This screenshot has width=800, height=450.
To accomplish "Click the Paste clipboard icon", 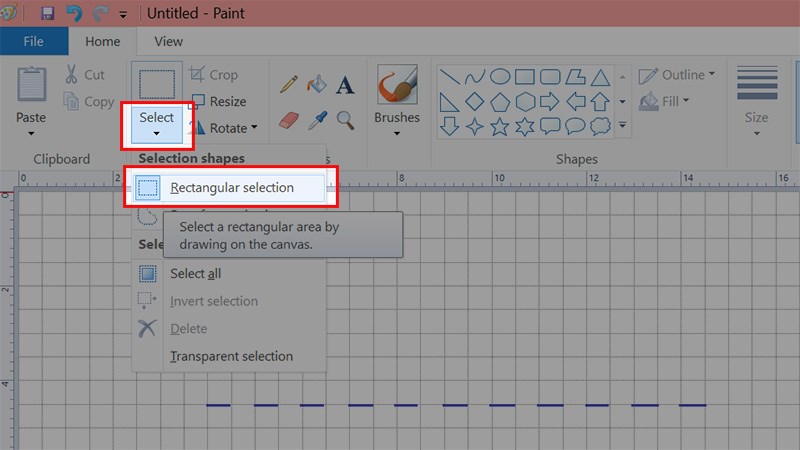I will click(x=32, y=84).
